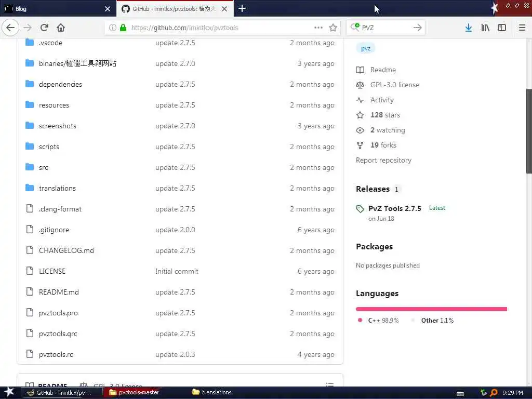Click the keyboard tray icon

[460, 393]
